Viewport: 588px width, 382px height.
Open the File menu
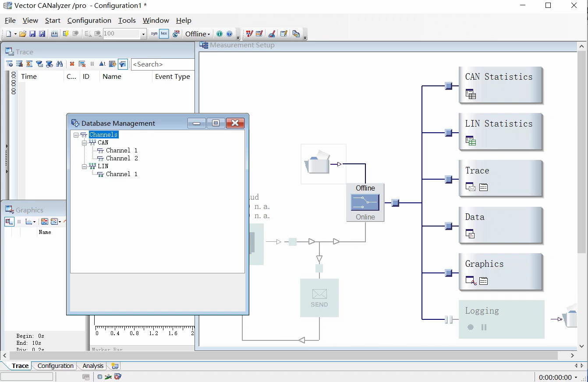tap(10, 20)
